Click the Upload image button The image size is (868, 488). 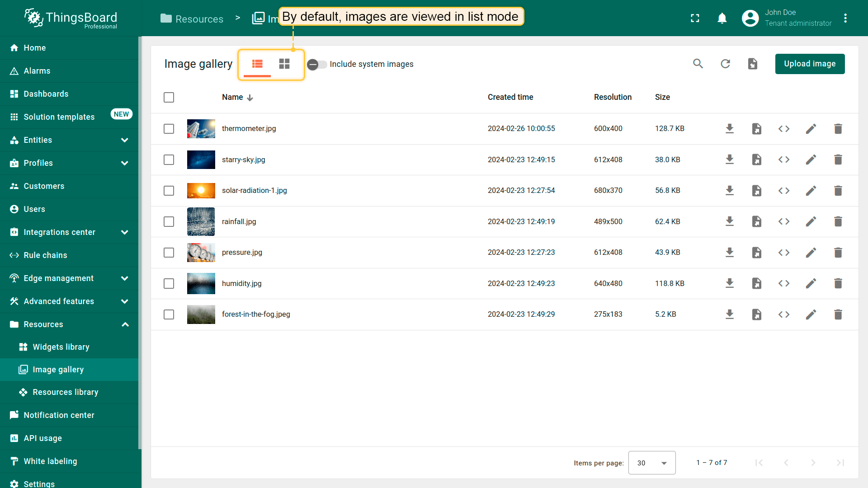click(809, 64)
